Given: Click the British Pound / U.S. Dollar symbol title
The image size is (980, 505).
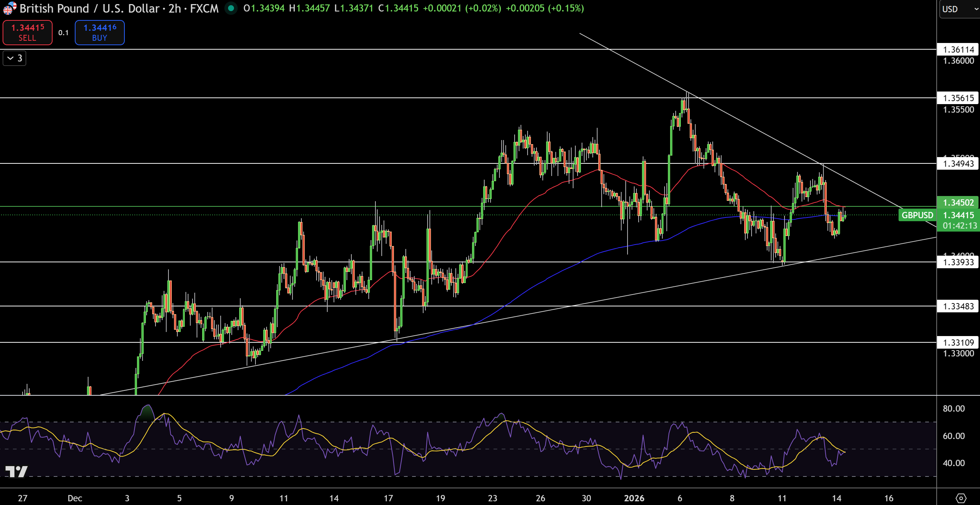Looking at the screenshot, I should pyautogui.click(x=119, y=9).
